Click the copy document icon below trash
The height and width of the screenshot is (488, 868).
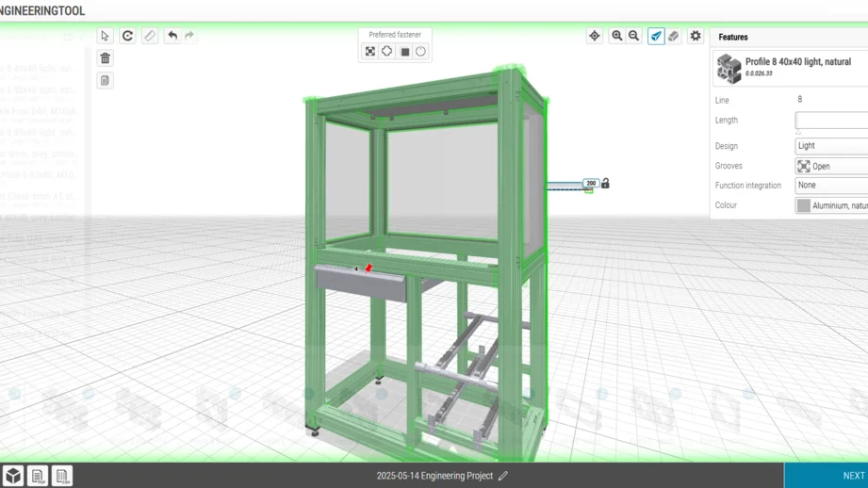pos(105,80)
